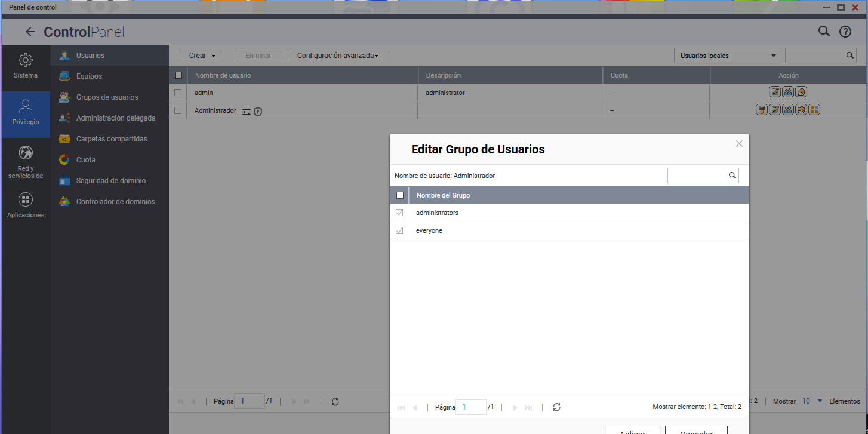Expand the Crear dropdown button
Screen dimensions: 868x434
[201, 56]
